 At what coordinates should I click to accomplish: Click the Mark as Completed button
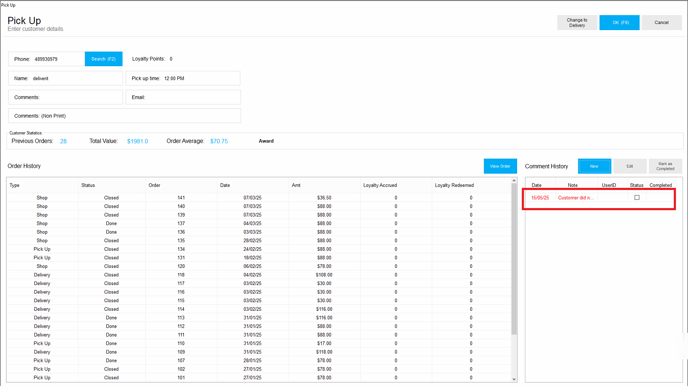pyautogui.click(x=665, y=166)
